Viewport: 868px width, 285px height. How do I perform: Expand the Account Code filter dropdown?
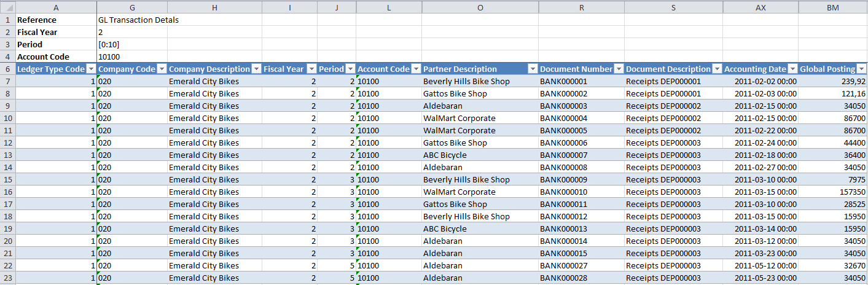coord(416,69)
